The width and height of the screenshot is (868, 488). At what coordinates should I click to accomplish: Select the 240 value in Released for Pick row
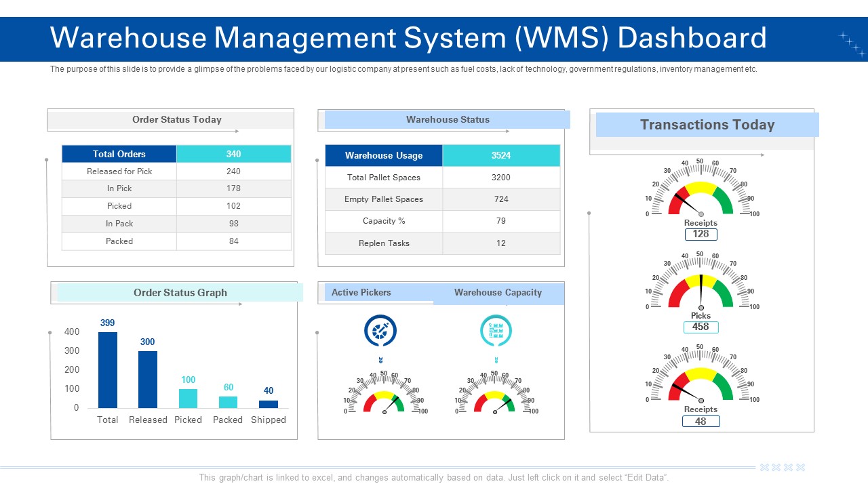[234, 171]
